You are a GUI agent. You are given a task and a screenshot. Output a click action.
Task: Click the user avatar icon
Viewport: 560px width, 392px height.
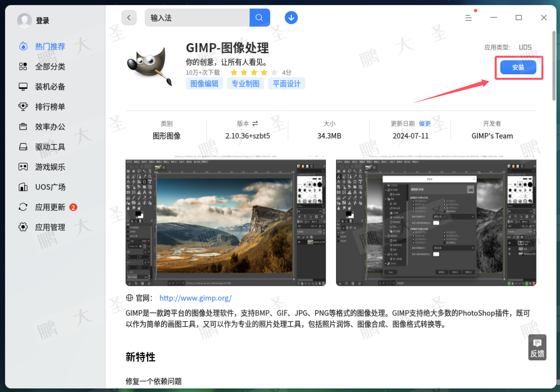pos(24,20)
